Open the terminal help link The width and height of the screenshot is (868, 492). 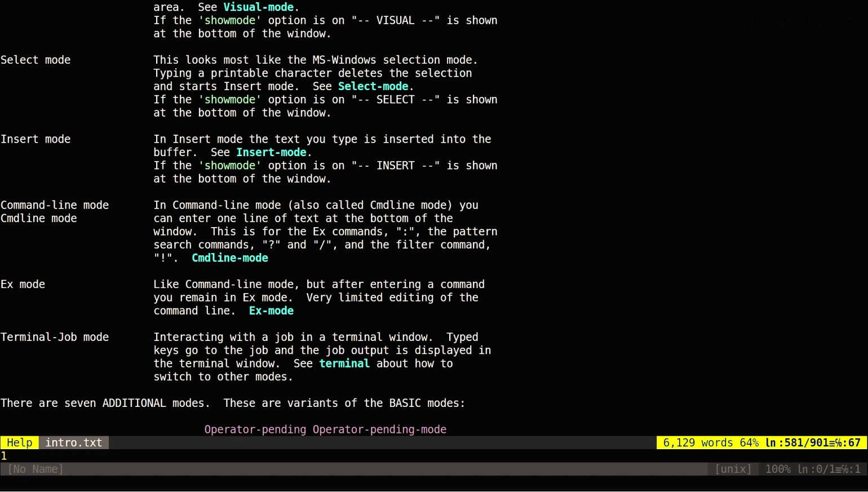pyautogui.click(x=344, y=364)
